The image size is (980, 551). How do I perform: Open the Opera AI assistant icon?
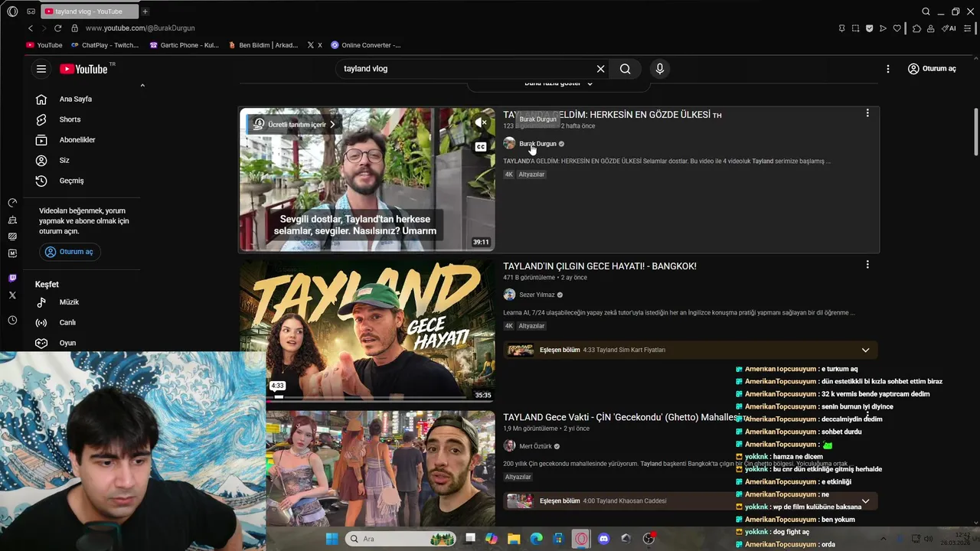click(x=949, y=28)
